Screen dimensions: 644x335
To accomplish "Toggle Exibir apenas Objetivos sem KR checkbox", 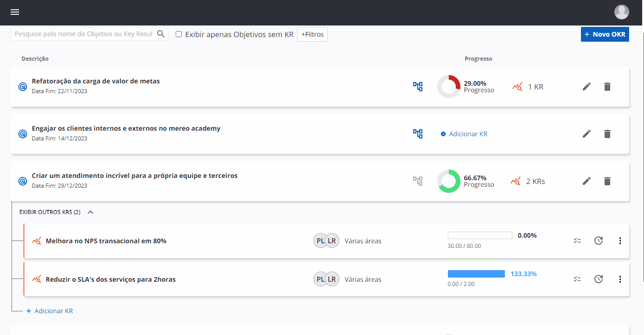I will click(179, 34).
